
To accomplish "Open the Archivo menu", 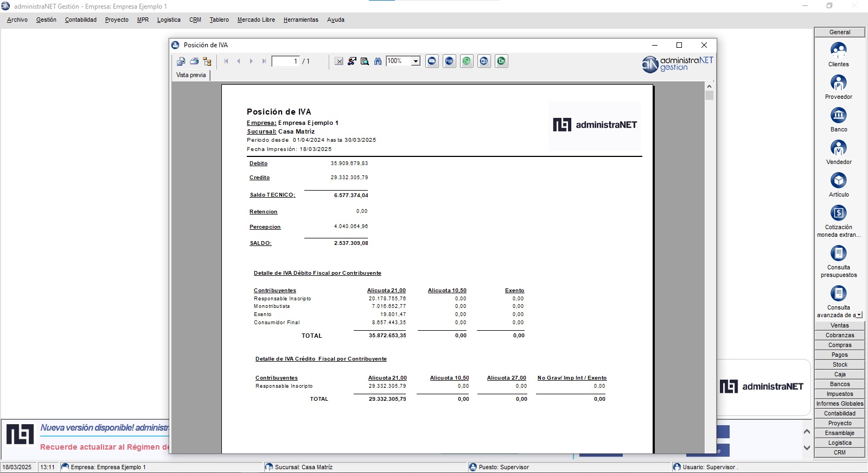I will pyautogui.click(x=17, y=20).
